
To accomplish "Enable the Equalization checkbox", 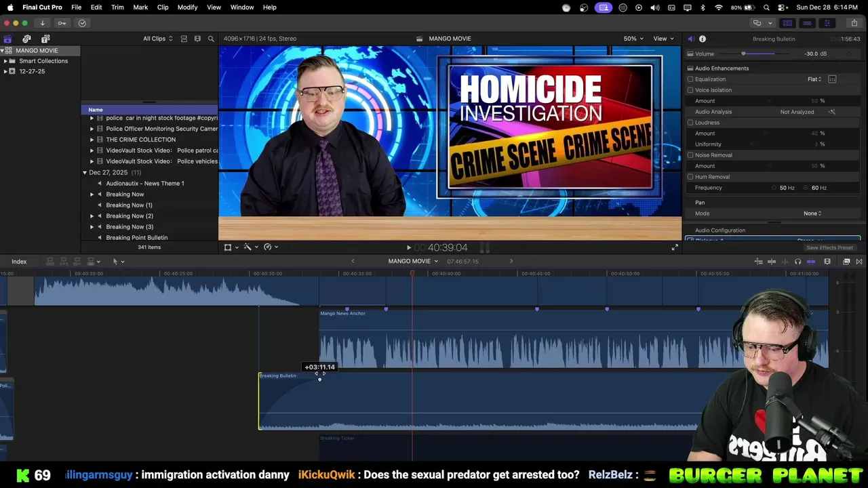I will 690,79.
